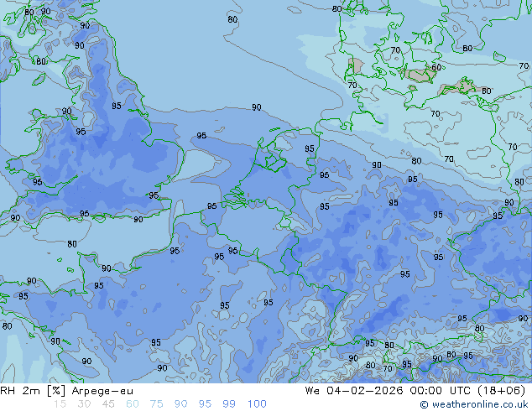Select legend value 100 in the color scale
Screen dimensions: 532x411
pos(257,404)
